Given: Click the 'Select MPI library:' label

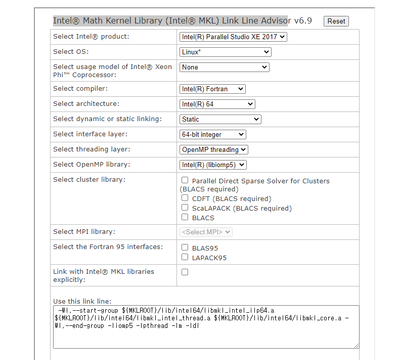Looking at the screenshot, I should pyautogui.click(x=84, y=232).
